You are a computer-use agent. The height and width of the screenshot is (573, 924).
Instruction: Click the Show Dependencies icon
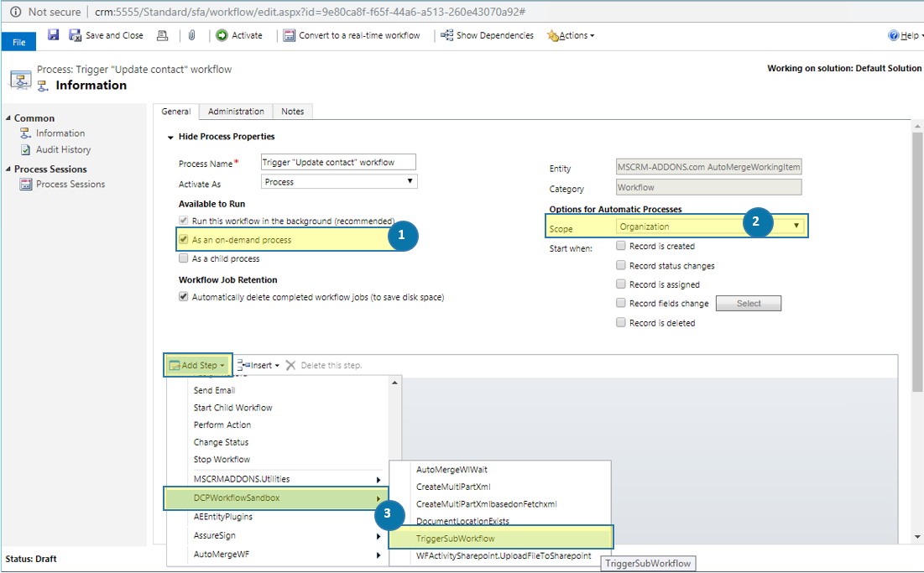446,35
